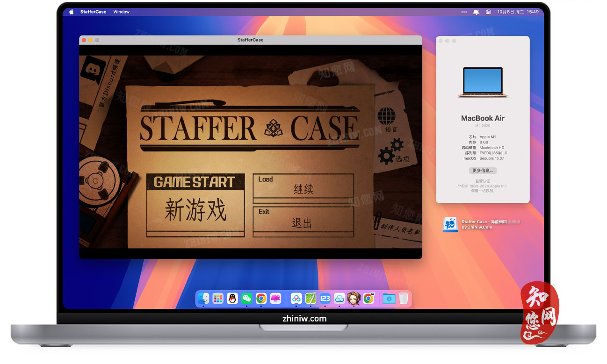Open the 选项 options gear icon
The height and width of the screenshot is (364, 607).
point(390,150)
